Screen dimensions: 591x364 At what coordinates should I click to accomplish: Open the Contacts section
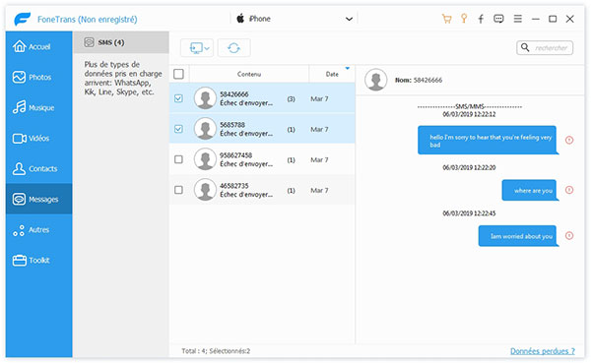tap(38, 168)
